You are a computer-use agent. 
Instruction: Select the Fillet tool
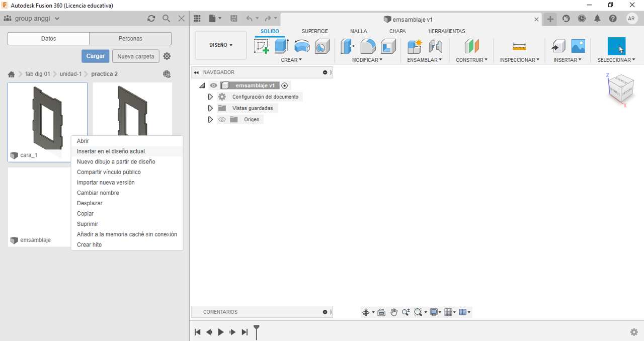[368, 46]
